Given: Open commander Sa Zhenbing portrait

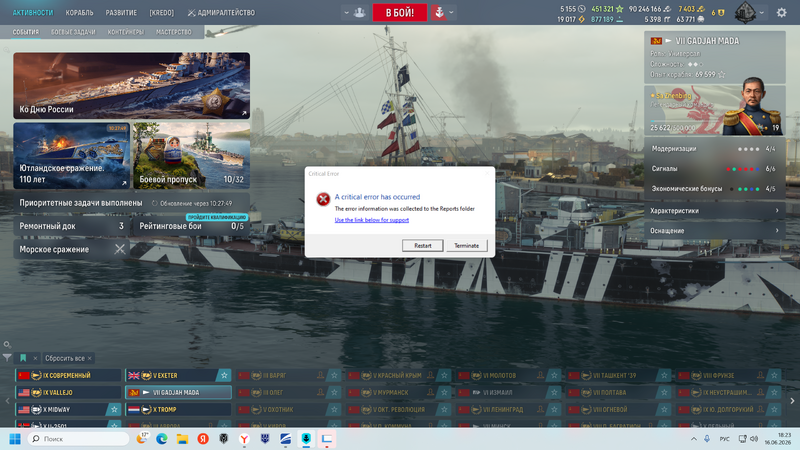Looking at the screenshot, I should 753,106.
